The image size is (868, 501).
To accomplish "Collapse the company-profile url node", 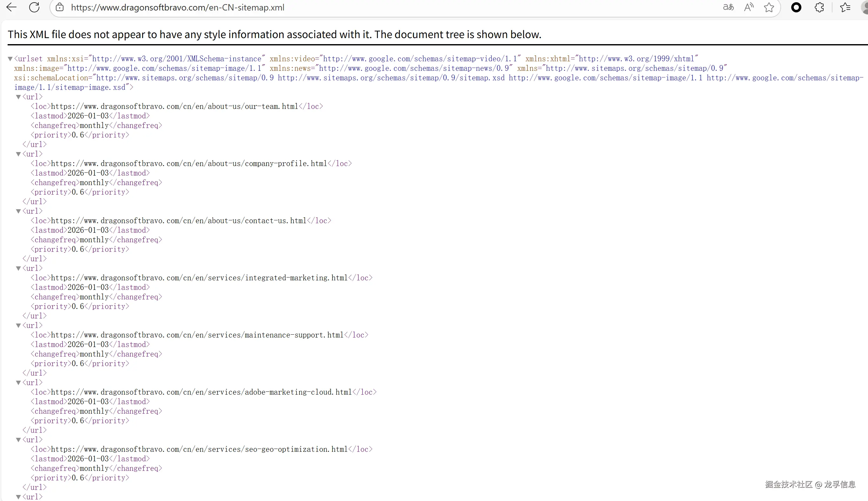I will tap(18, 154).
